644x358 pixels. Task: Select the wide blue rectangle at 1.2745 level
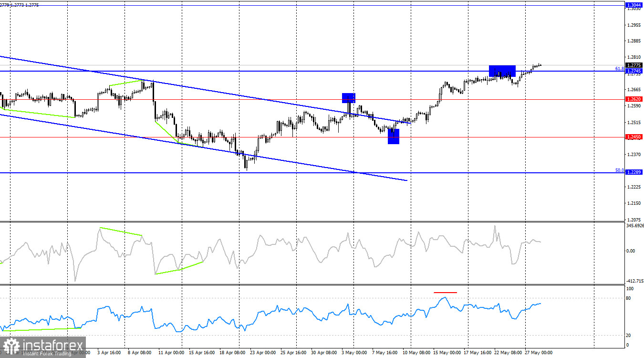coord(502,71)
